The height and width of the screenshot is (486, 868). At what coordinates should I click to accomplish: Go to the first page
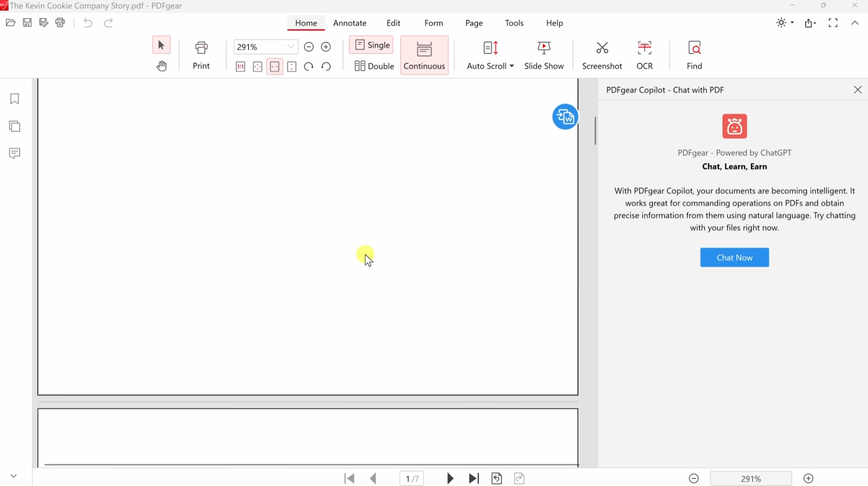tap(350, 478)
